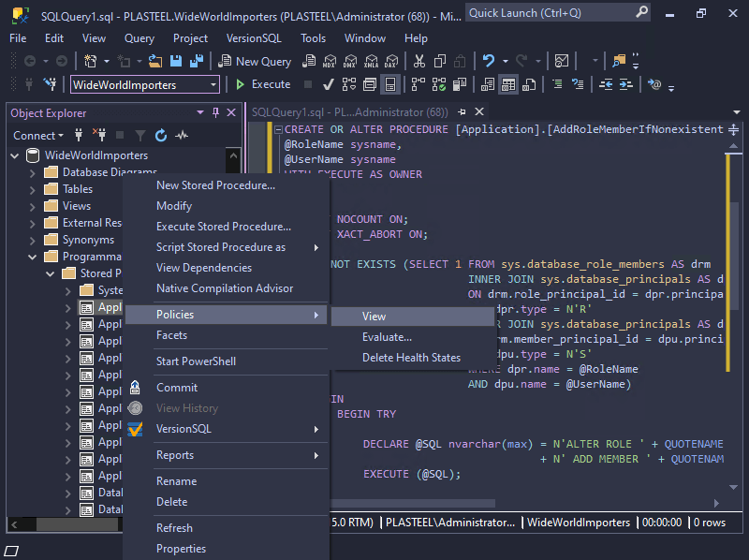Click New Query button in toolbar
The image size is (749, 560).
(255, 61)
